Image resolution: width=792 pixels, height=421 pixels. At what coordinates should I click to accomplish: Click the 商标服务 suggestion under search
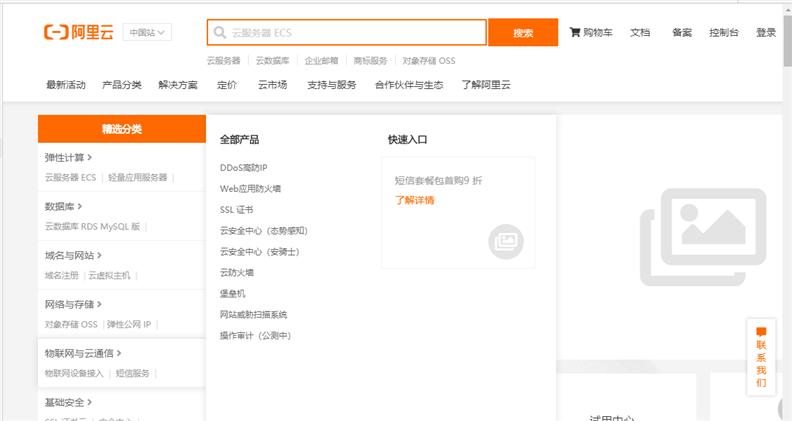(370, 61)
